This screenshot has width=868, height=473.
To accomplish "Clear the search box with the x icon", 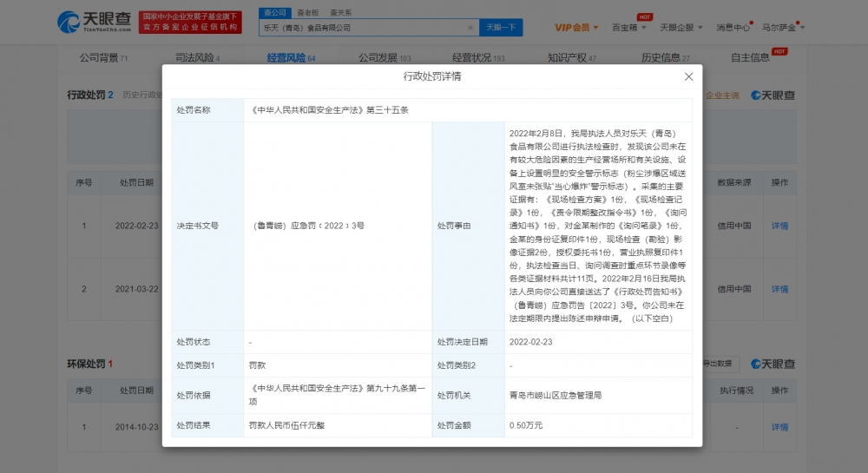I will [x=470, y=28].
